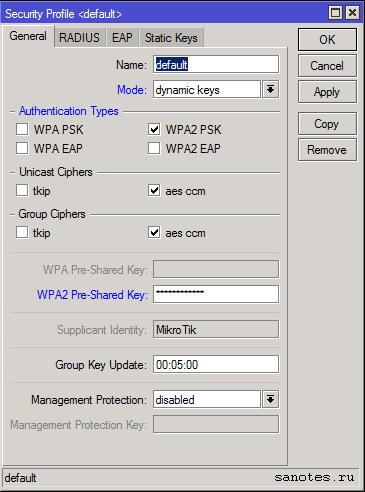
Task: Uncheck aes ccm under Group Ciphers
Action: pyautogui.click(x=154, y=232)
